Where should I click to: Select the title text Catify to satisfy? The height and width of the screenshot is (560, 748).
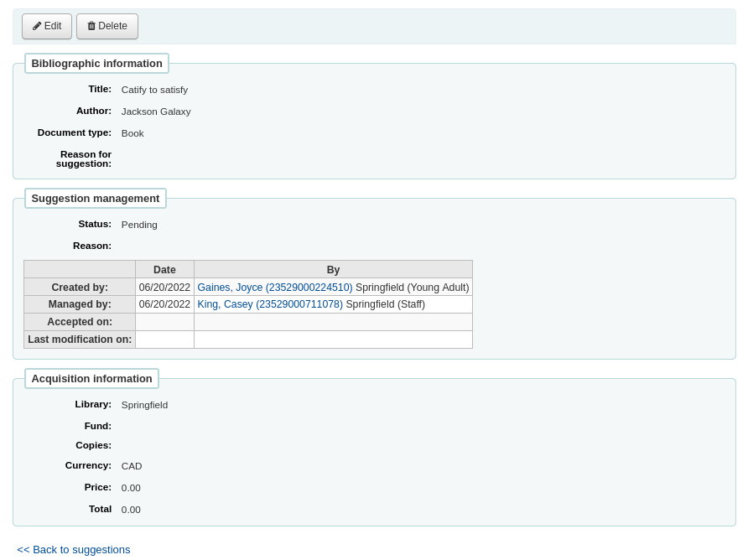pyautogui.click(x=154, y=90)
